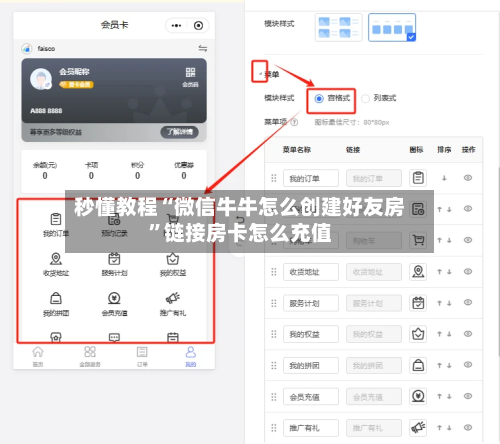Click the help icon next to 菜单项
Viewport: 500px width, 444px height.
[294, 122]
